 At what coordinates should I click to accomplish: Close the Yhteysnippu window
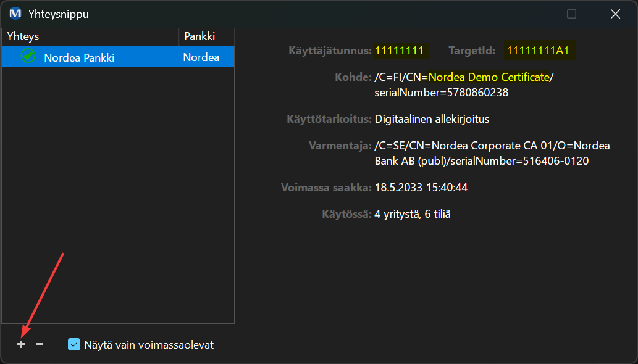click(615, 14)
